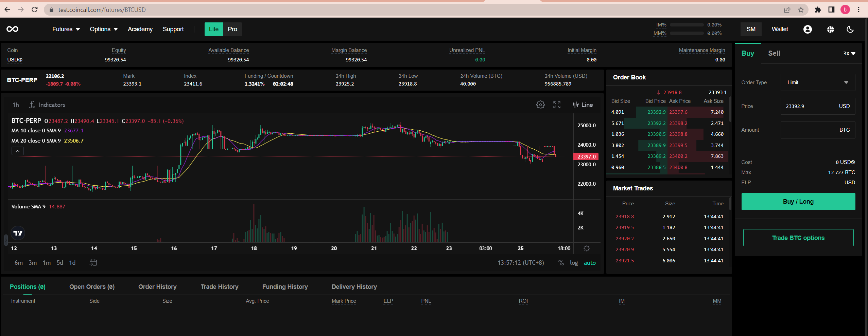Screen dimensions: 868x336
Task: Open browser extensions puzzle icon
Action: (x=818, y=10)
